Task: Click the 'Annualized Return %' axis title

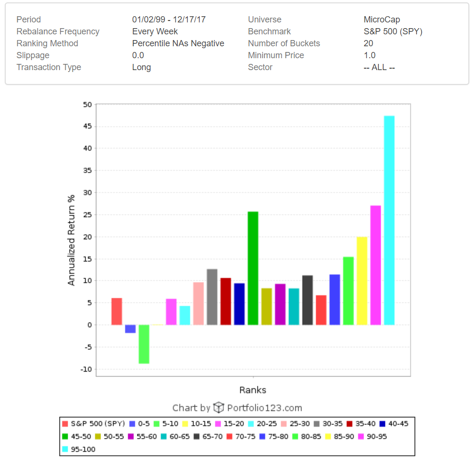Action: [71, 240]
